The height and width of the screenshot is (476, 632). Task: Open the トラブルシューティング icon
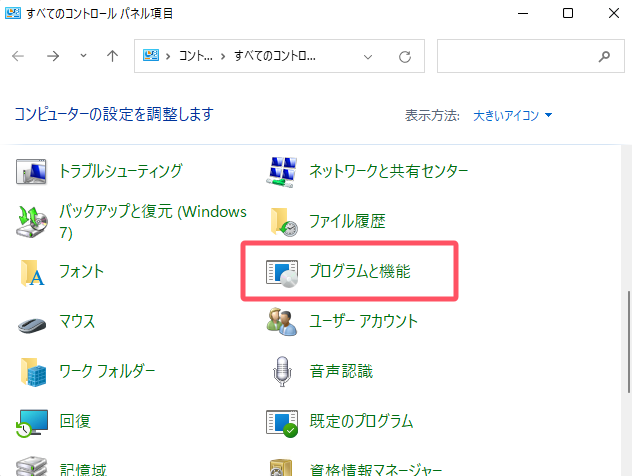31,171
